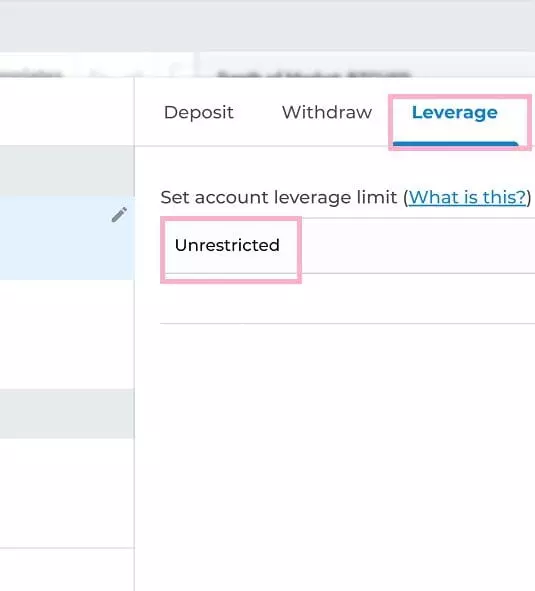Viewport: 535px width, 591px height.
Task: Click the blue underline beneath Leverage
Action: tap(455, 144)
